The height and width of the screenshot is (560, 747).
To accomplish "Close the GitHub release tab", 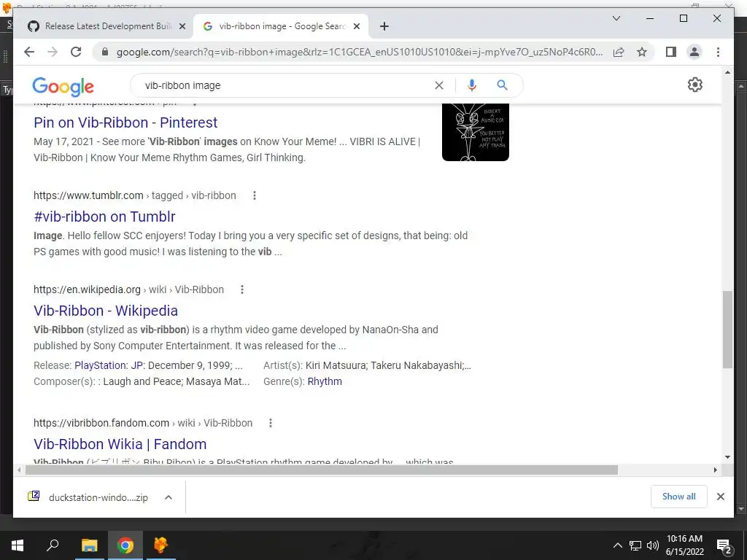I will tap(182, 26).
